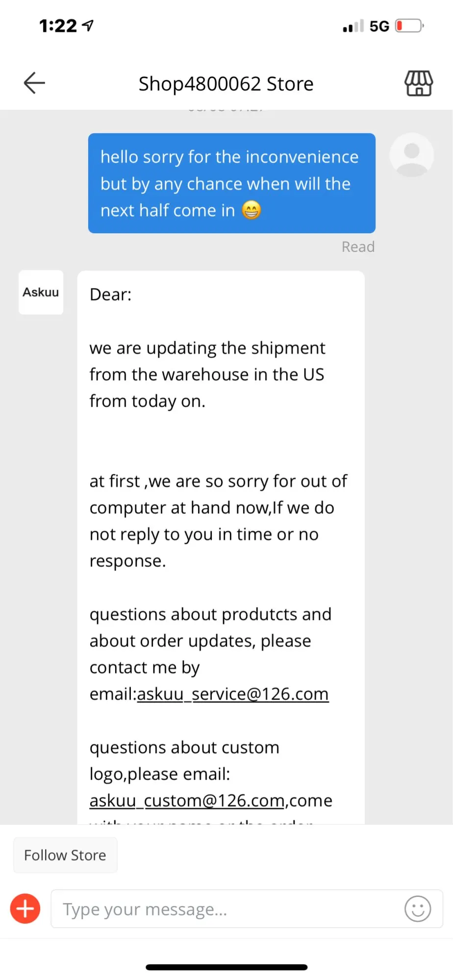Open the store page via storefront icon
Image resolution: width=453 pixels, height=980 pixels.
pyautogui.click(x=418, y=83)
